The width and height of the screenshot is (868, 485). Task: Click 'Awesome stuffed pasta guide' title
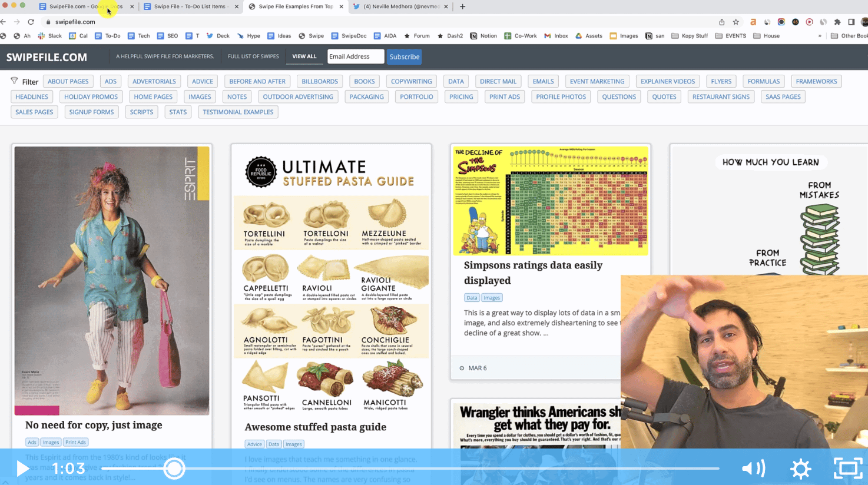[x=316, y=427]
